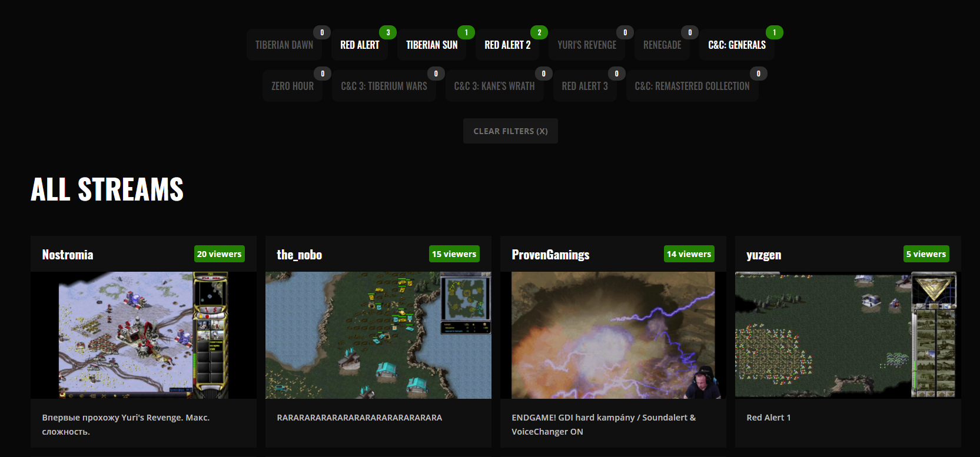Click the Red Alert 2 stream count badge 2
The width and height of the screenshot is (980, 457).
pyautogui.click(x=539, y=32)
